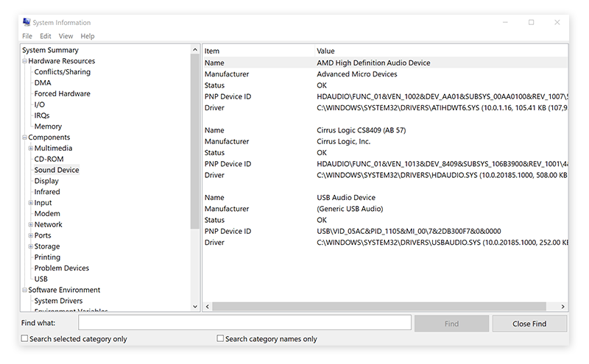This screenshot has height=364, width=589.
Task: Click the System Information app icon in title bar
Action: pyautogui.click(x=27, y=22)
